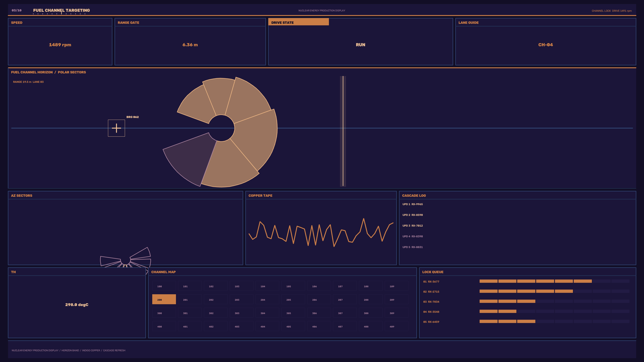Open cascade log entry UPD 1 RX-9965
The height and width of the screenshot is (362, 644).
(413, 204)
